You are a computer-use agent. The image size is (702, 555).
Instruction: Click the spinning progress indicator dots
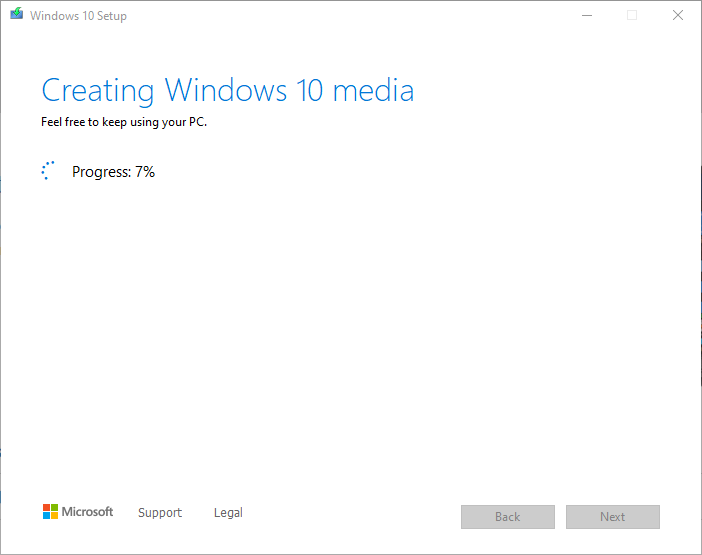coord(48,172)
